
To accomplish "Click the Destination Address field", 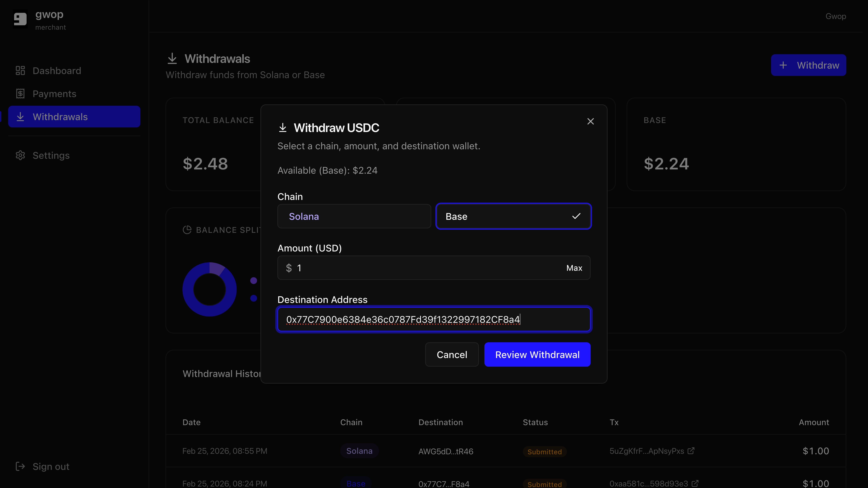I will click(x=434, y=319).
